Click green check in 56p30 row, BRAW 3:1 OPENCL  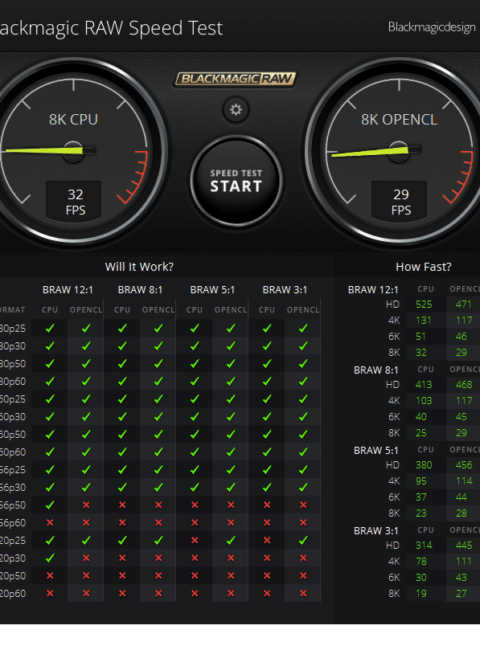click(303, 488)
